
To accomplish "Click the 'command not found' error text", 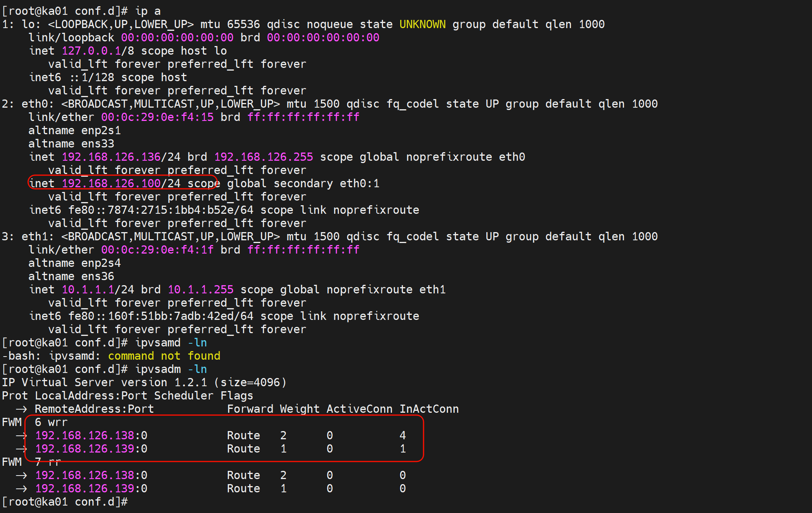I will [x=164, y=356].
